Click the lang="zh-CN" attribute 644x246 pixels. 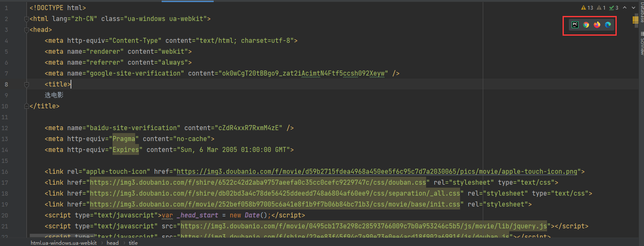75,19
